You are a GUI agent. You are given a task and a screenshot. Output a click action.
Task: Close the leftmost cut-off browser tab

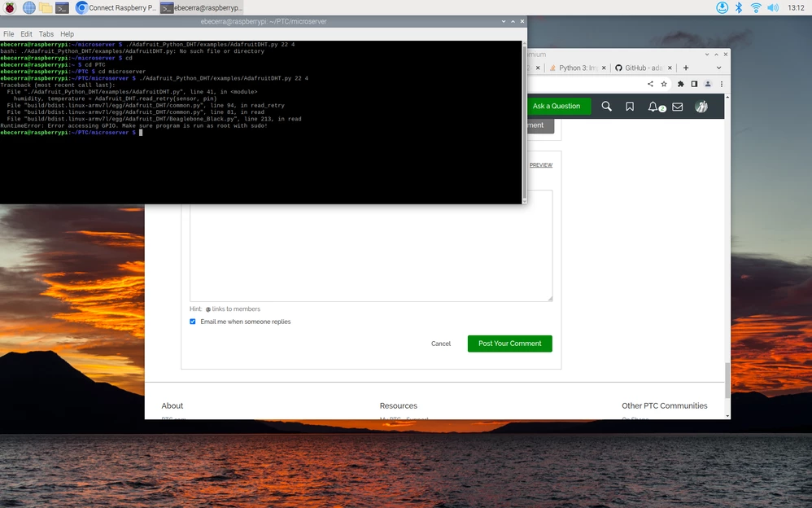click(538, 68)
